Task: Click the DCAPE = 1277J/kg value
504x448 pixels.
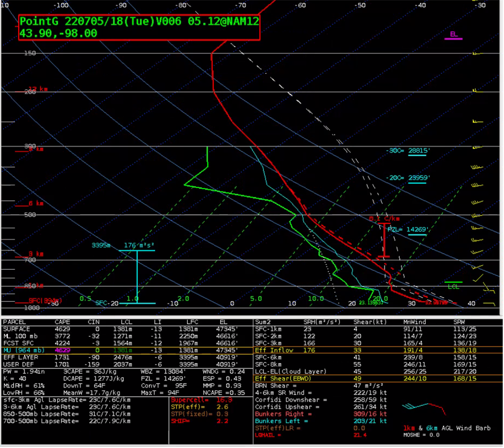Action: click(x=93, y=379)
